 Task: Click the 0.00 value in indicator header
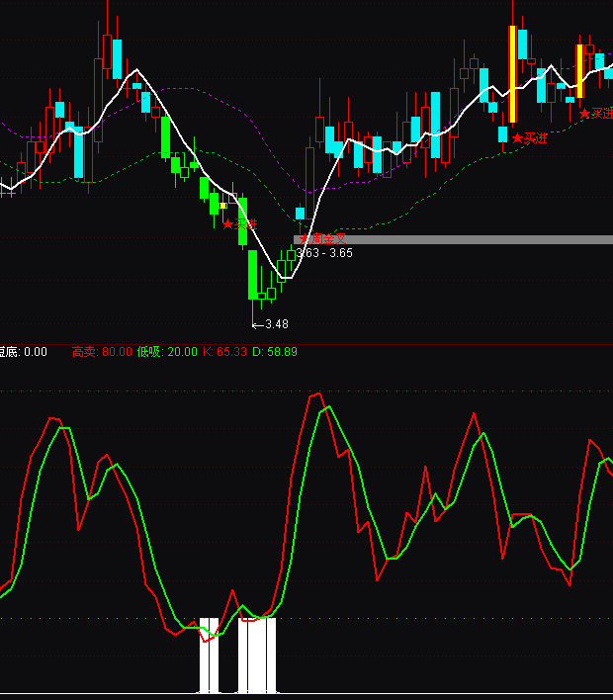pyautogui.click(x=36, y=351)
